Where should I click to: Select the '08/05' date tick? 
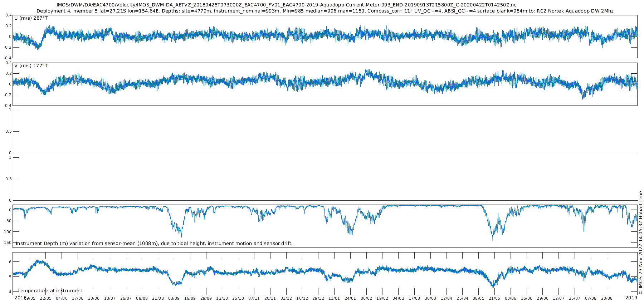tap(479, 298)
